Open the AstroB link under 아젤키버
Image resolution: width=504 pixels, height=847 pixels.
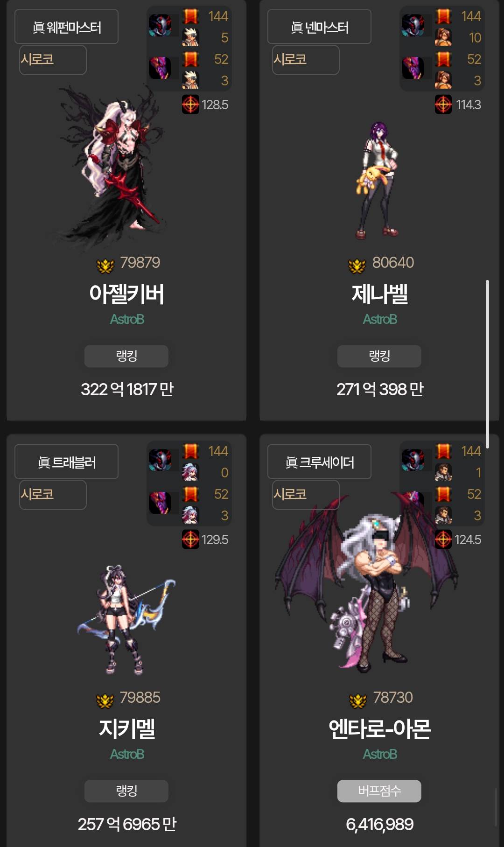127,319
